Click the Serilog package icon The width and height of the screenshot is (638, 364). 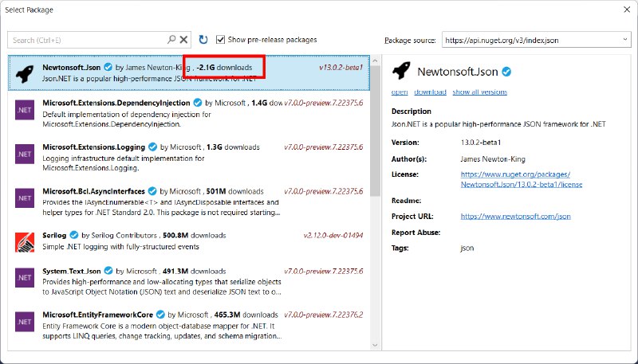25,242
